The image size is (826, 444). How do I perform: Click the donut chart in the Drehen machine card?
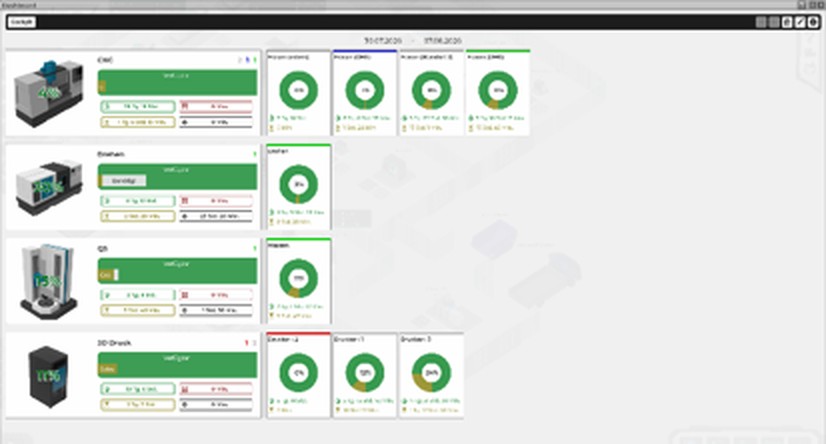point(299,184)
